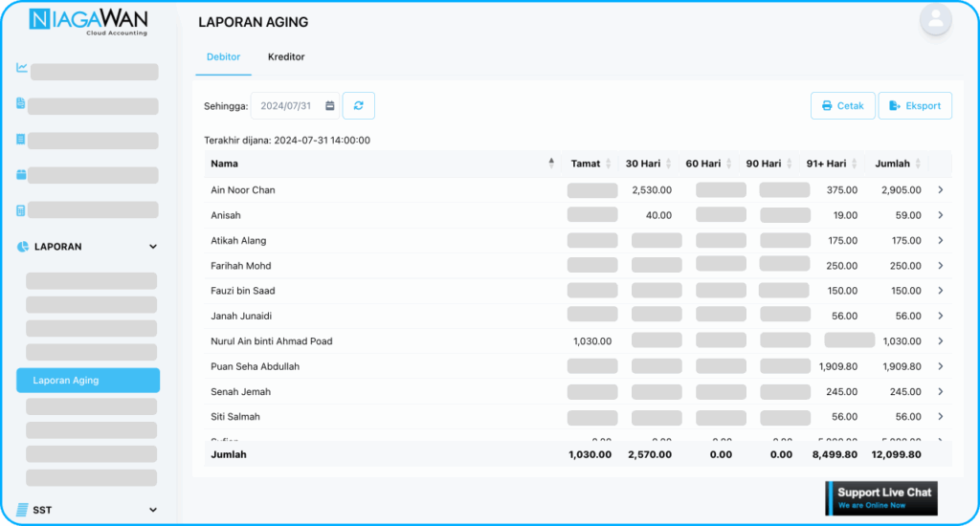
Task: Click the 1,909.80 total for Puan Seha
Action: (902, 366)
